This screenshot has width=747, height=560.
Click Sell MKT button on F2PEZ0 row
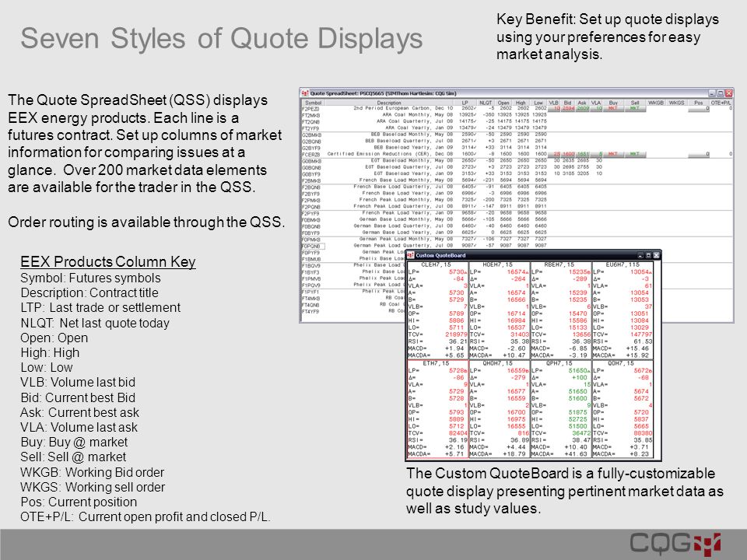635,109
